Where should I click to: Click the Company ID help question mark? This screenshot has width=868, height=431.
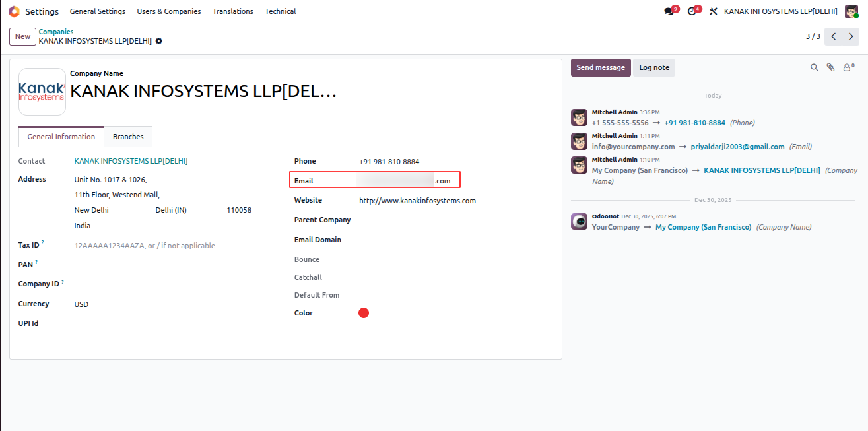[63, 282]
